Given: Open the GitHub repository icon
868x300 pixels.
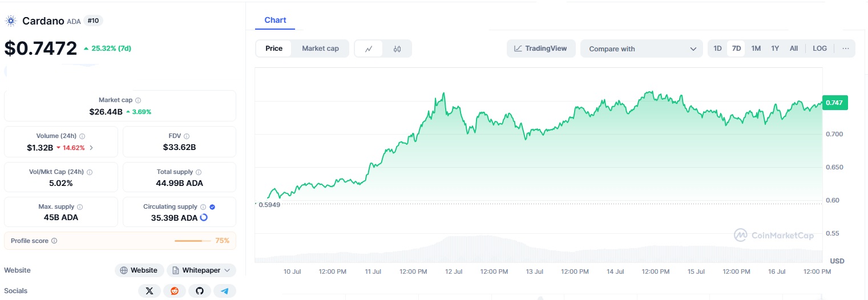Looking at the screenshot, I should click(x=200, y=291).
